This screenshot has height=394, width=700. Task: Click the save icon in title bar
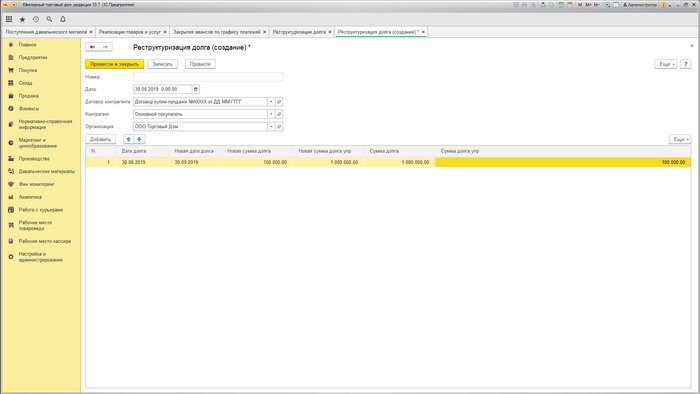click(516, 5)
